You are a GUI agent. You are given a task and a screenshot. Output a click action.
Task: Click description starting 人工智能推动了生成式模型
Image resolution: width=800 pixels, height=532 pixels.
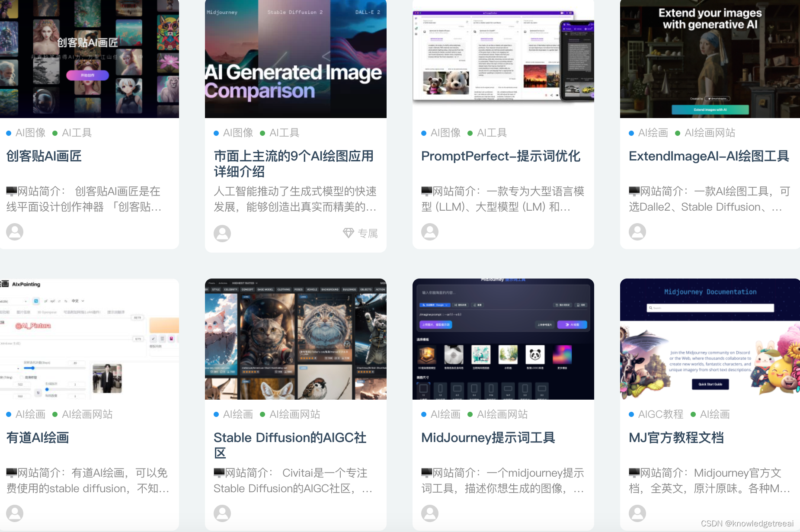point(295,199)
